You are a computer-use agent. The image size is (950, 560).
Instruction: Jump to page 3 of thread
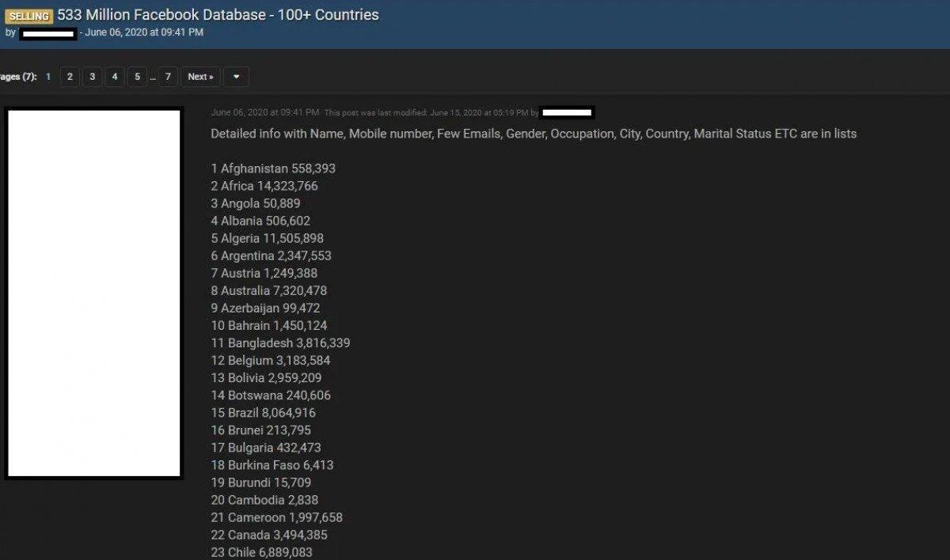coord(92,77)
